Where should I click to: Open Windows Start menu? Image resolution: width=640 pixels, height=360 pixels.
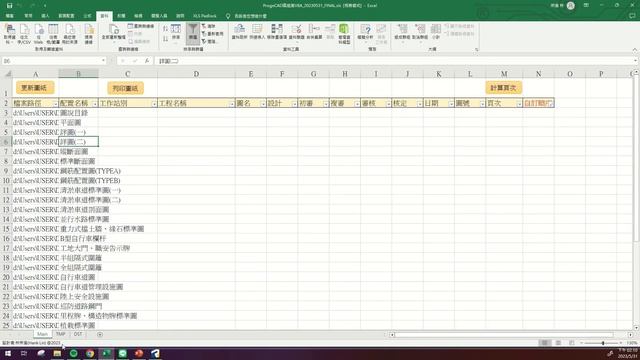(8, 353)
